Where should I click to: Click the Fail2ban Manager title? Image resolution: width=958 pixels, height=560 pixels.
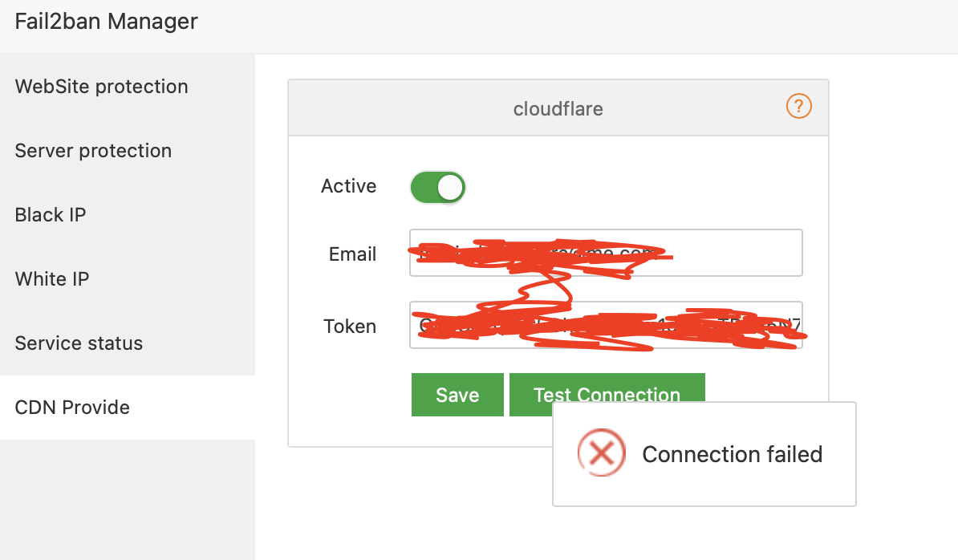click(106, 21)
